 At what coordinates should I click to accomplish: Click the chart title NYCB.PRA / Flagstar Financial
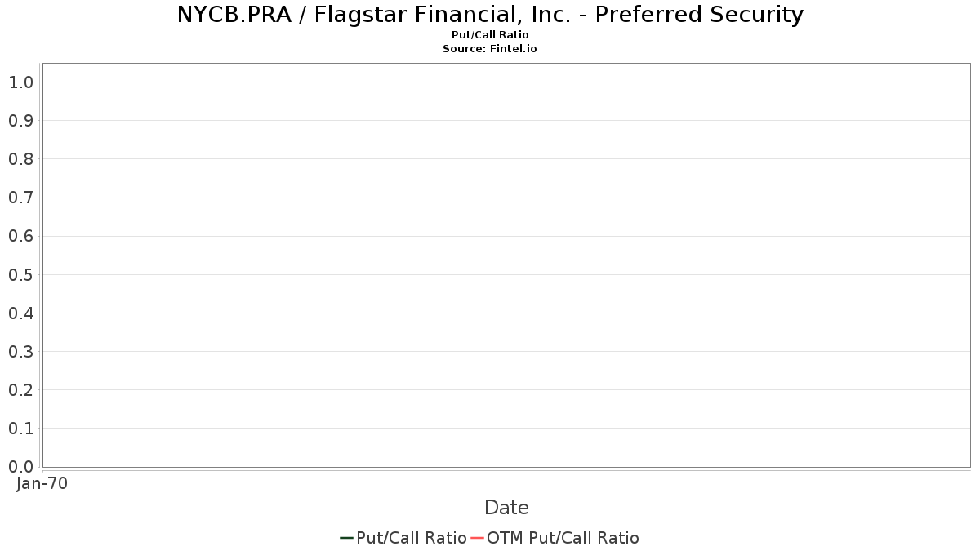click(490, 15)
